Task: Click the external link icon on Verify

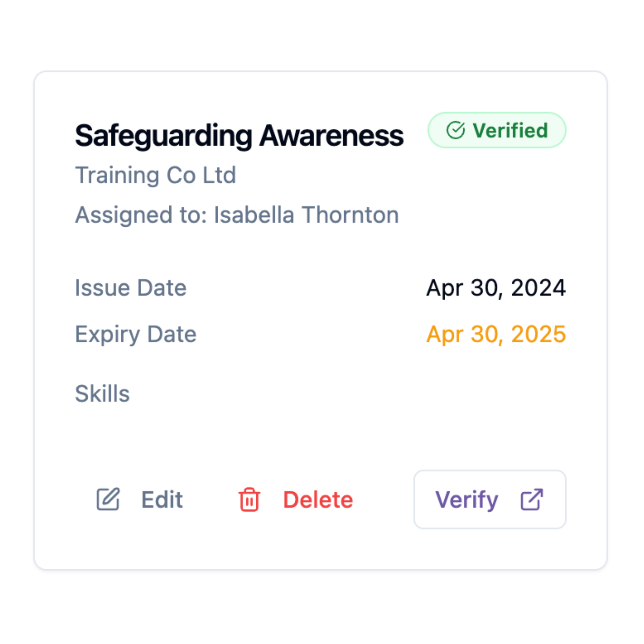Action: click(532, 499)
